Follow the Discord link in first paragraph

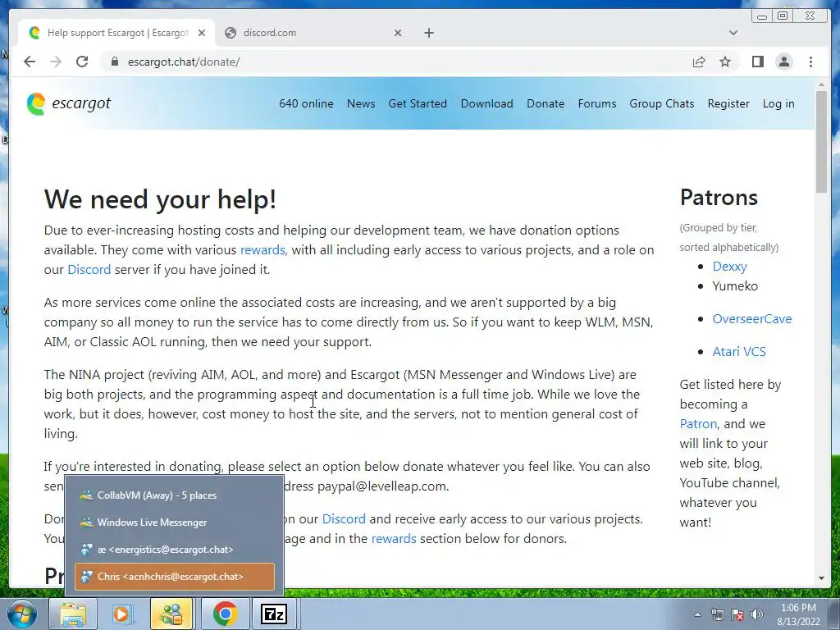click(89, 269)
